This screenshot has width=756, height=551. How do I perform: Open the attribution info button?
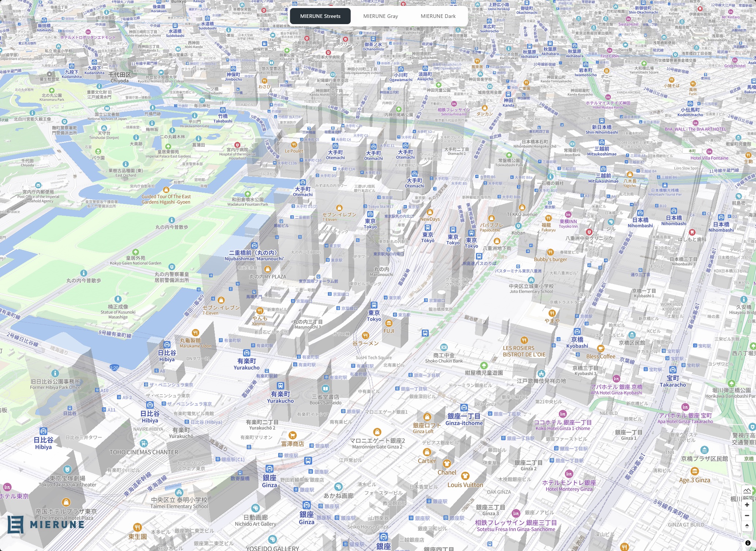(748, 543)
